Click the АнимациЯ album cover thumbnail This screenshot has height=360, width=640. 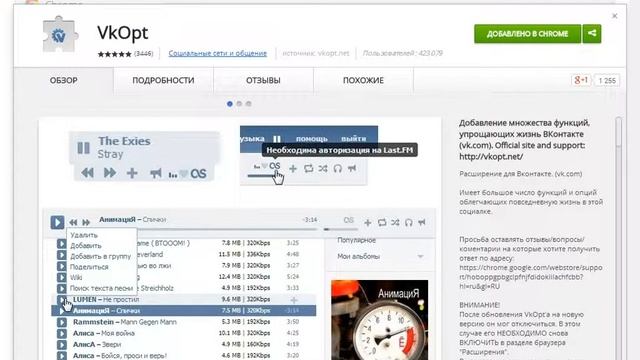380,320
